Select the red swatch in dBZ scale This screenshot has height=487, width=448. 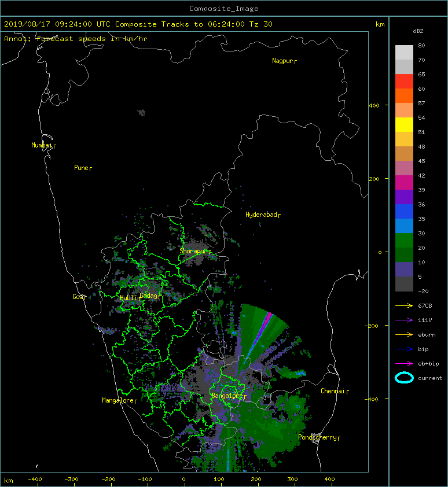pos(404,82)
